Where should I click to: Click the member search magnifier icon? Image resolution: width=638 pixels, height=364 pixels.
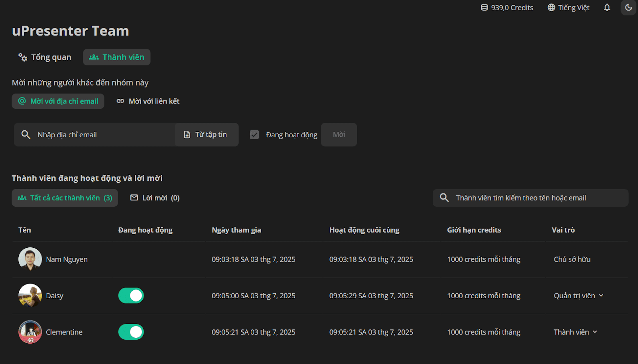pyautogui.click(x=444, y=198)
